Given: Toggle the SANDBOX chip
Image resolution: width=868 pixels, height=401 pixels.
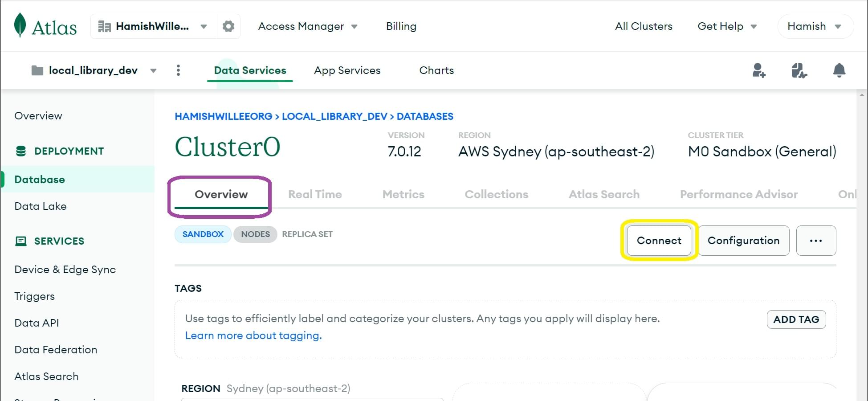Looking at the screenshot, I should [x=203, y=234].
